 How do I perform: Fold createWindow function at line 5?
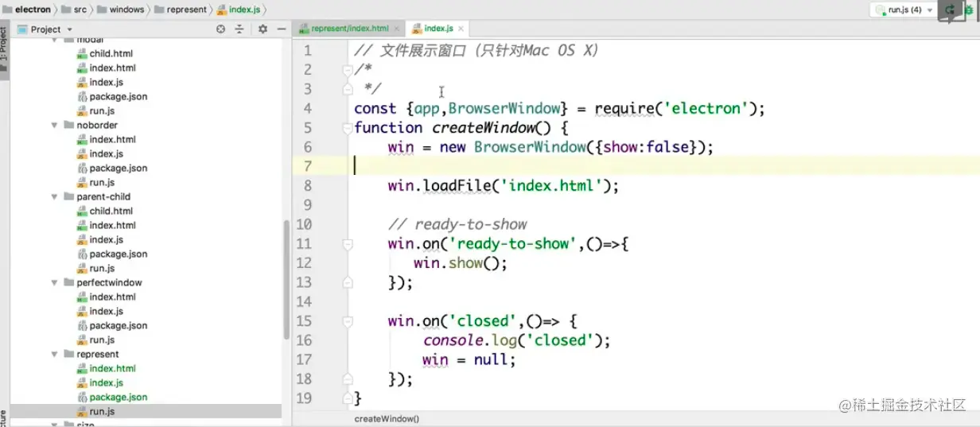point(347,128)
